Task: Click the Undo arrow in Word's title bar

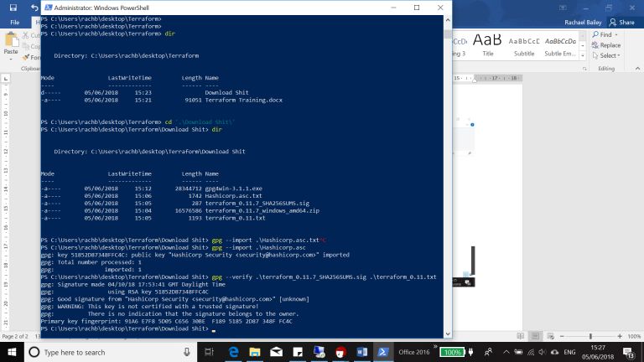Action: coord(34,8)
